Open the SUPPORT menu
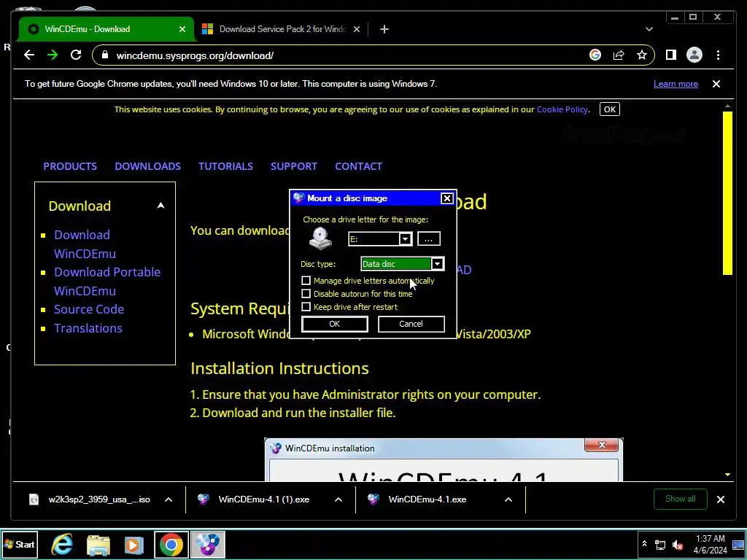 (x=293, y=166)
